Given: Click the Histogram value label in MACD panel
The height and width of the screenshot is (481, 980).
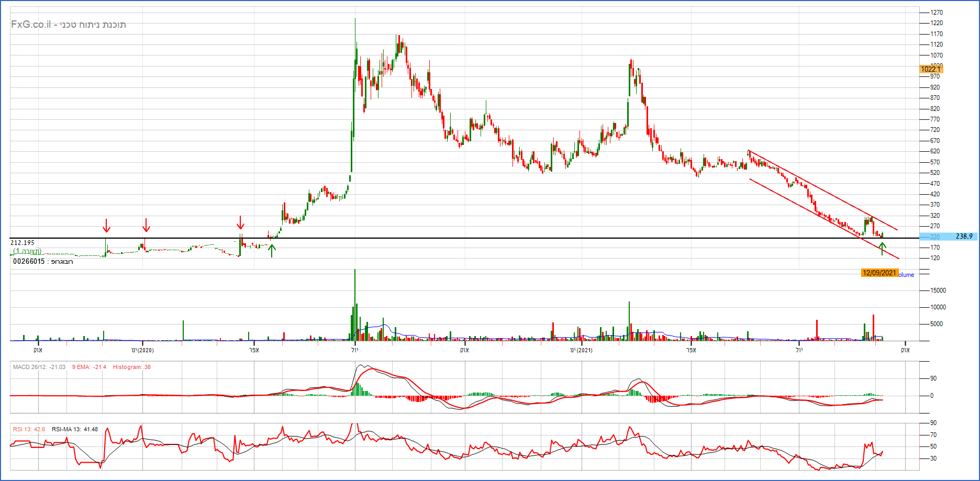Looking at the screenshot, I should pos(131,367).
